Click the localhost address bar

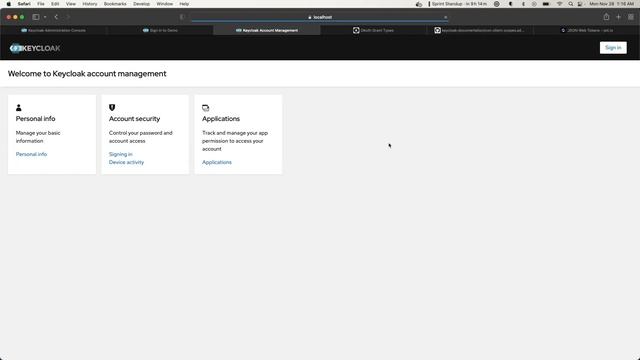point(320,17)
